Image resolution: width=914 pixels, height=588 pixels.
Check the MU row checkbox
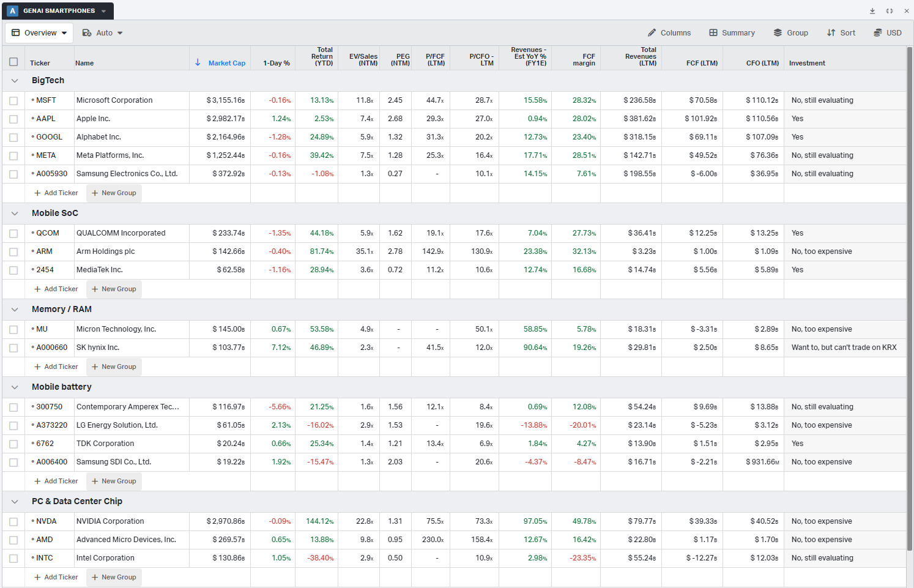13,329
